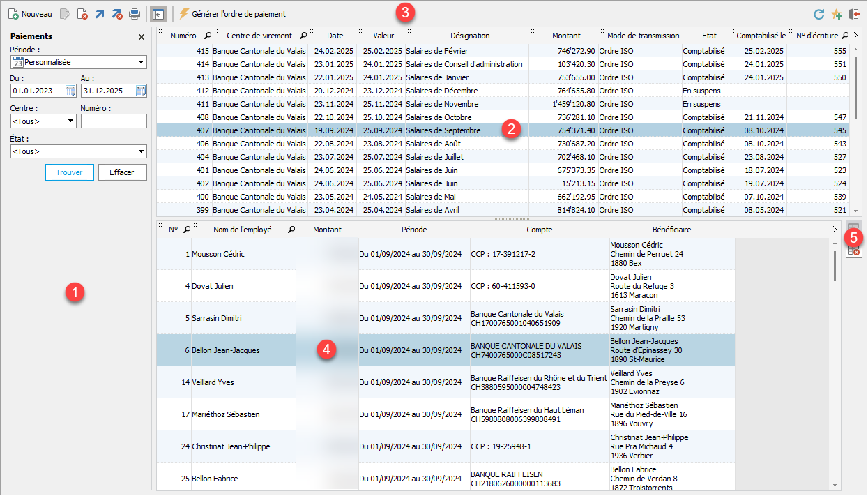Viewport: 868px width, 496px height.
Task: Click the refresh icon at top right
Action: 819,14
